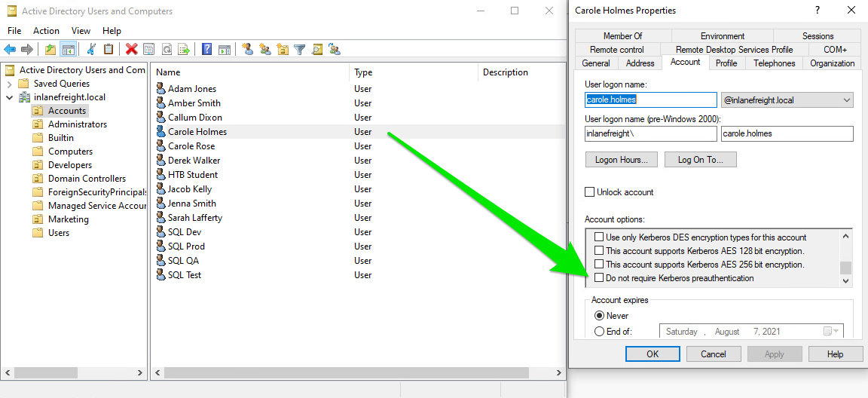Enable Do not require Kerberos preauthentication
The image size is (868, 398).
click(599, 278)
